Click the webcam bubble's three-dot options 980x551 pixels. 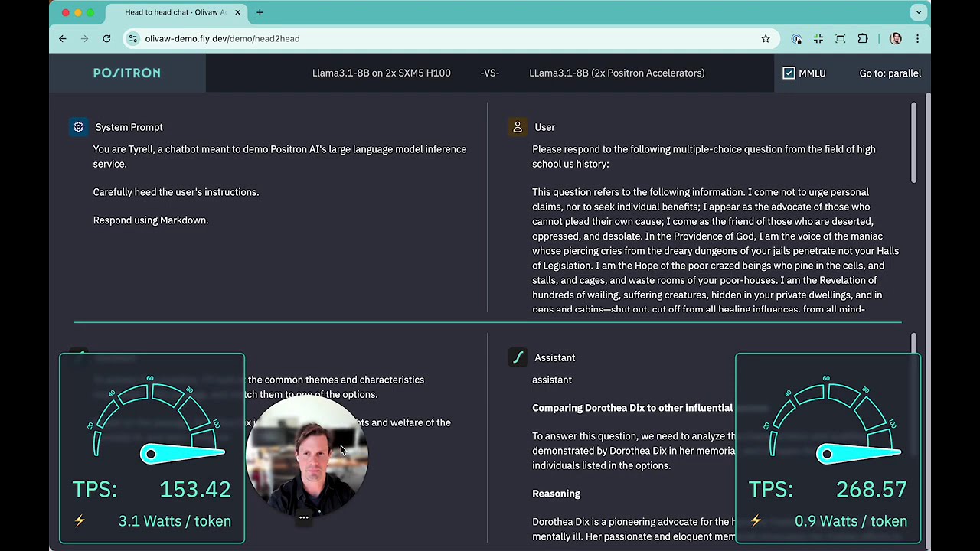coord(304,517)
